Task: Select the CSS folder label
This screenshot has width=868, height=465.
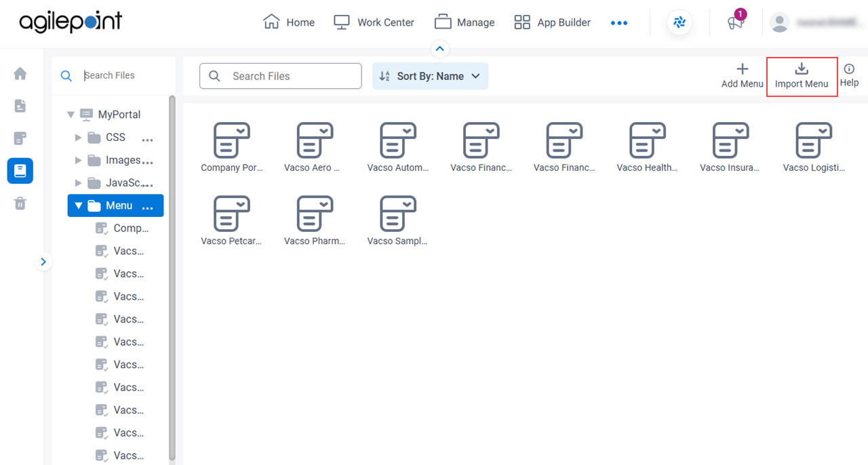Action: pos(115,137)
